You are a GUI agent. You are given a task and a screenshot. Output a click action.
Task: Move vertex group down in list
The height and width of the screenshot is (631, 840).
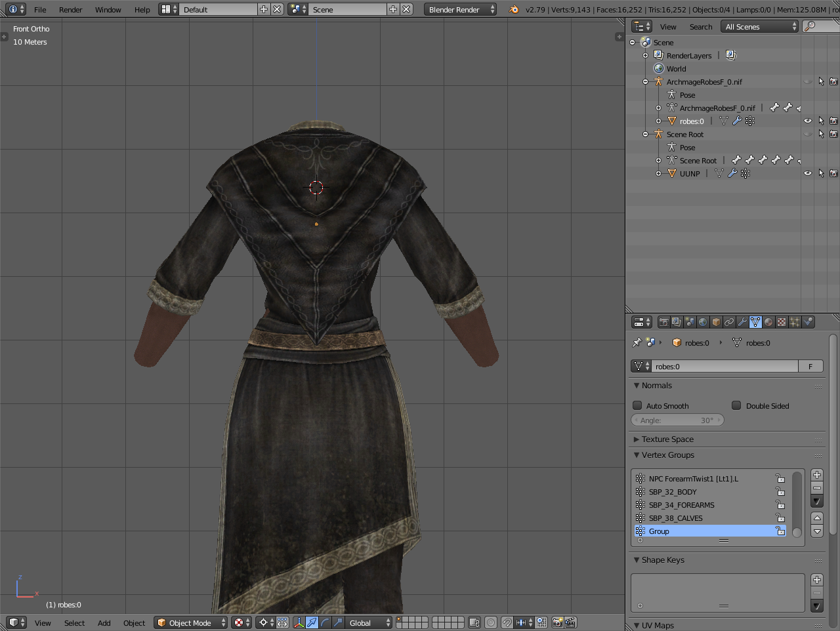[x=817, y=531]
